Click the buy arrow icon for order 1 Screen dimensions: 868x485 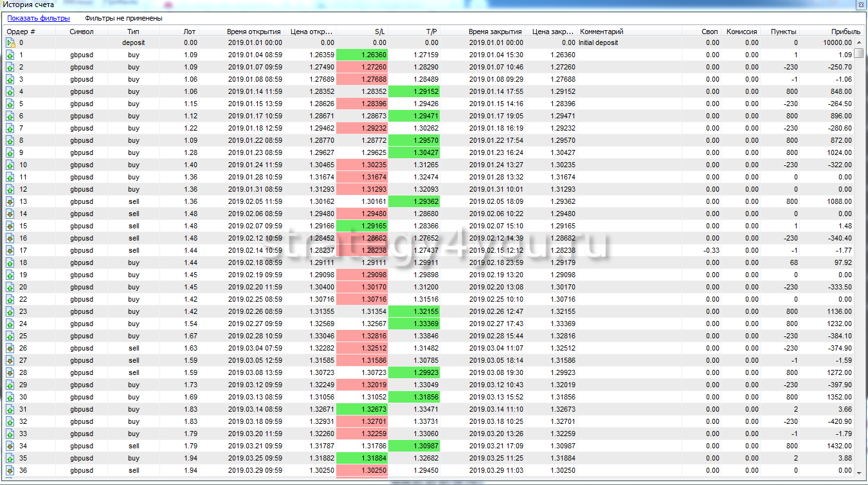coord(10,55)
